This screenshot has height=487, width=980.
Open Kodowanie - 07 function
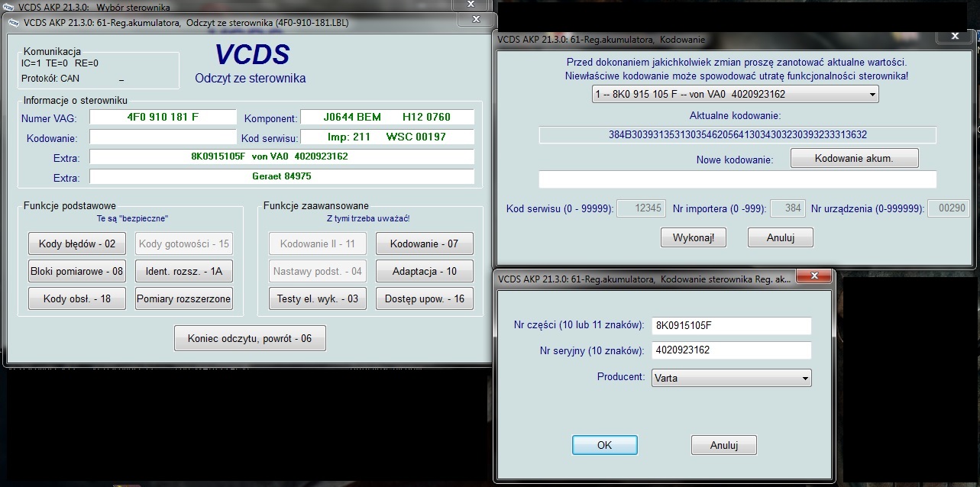pyautogui.click(x=425, y=243)
